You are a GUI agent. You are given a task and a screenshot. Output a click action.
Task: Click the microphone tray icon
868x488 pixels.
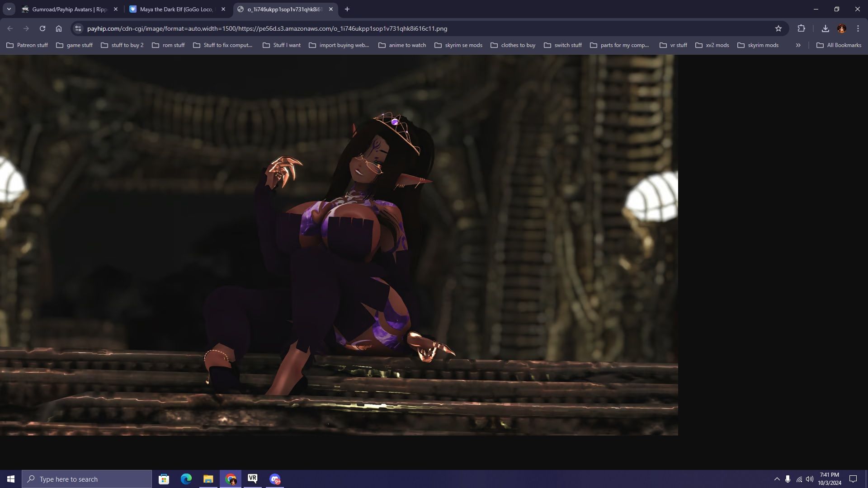[x=788, y=479]
